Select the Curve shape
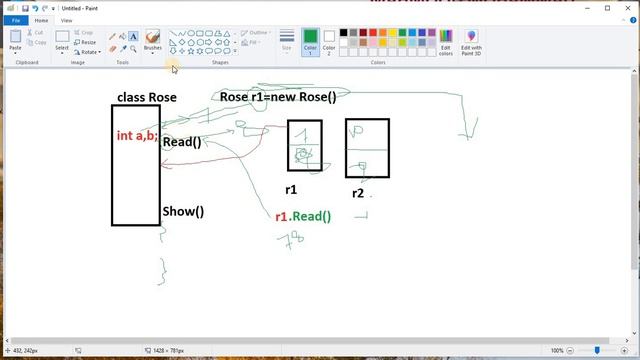This screenshot has width=640, height=360. [182, 33]
